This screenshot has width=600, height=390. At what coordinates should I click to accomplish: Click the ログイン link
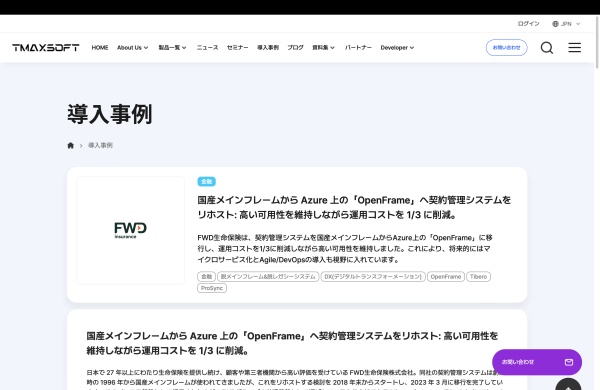click(x=528, y=24)
